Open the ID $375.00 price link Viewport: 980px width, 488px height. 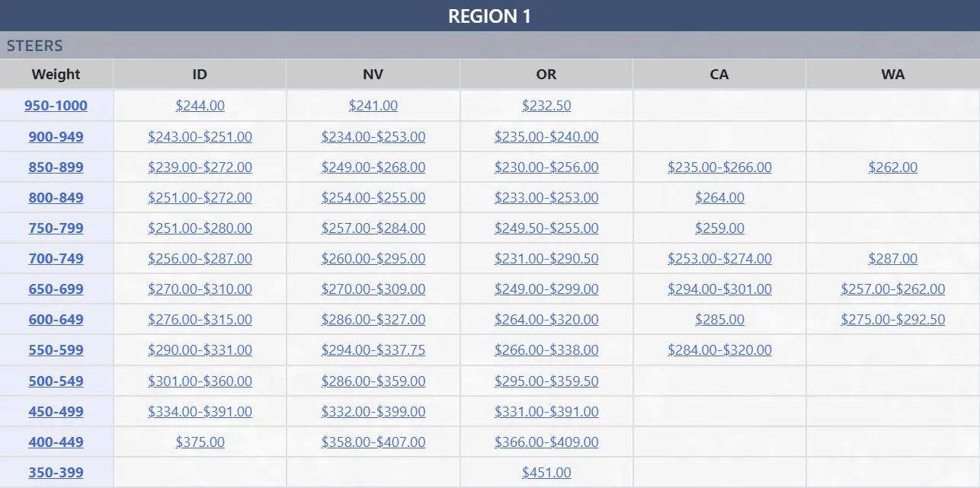tap(200, 442)
